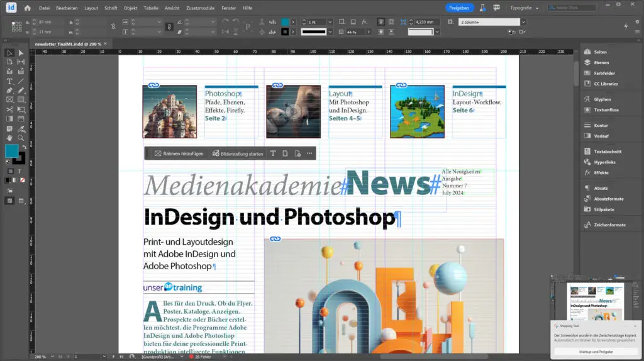Select the Page tool
The image size is (644, 361).
pos(9,62)
